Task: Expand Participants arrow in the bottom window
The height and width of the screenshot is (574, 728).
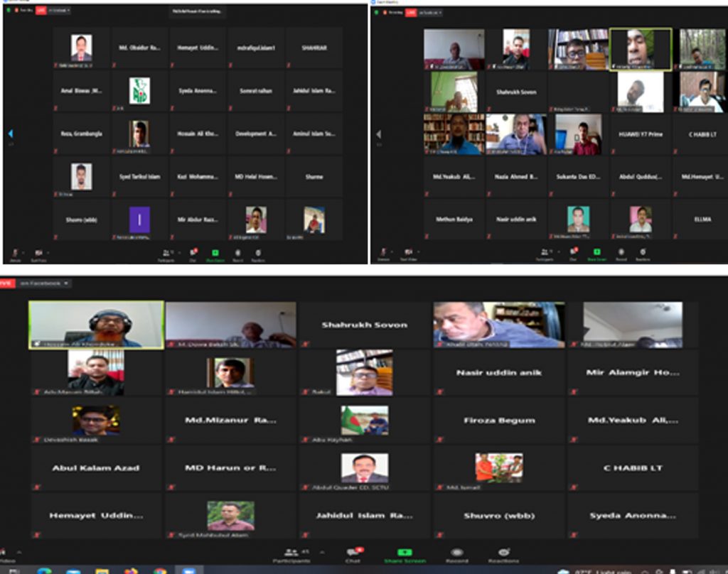Action: pyautogui.click(x=322, y=552)
